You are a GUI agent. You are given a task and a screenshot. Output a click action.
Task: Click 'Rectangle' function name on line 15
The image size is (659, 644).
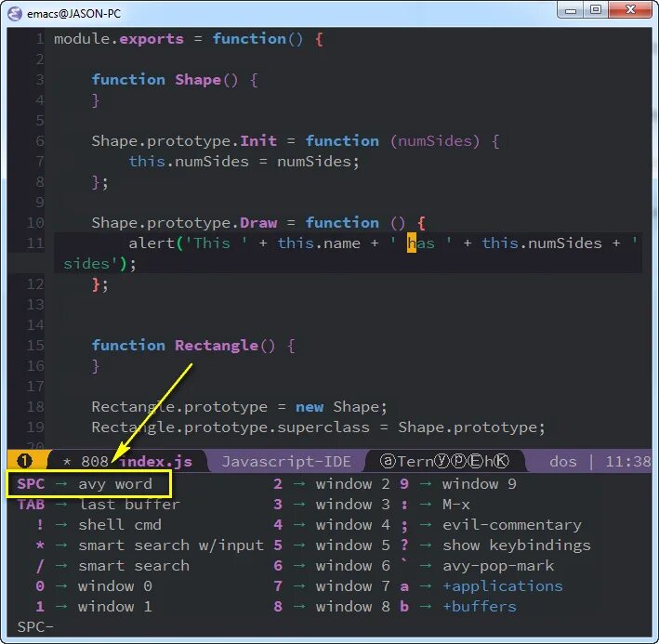[x=217, y=346]
